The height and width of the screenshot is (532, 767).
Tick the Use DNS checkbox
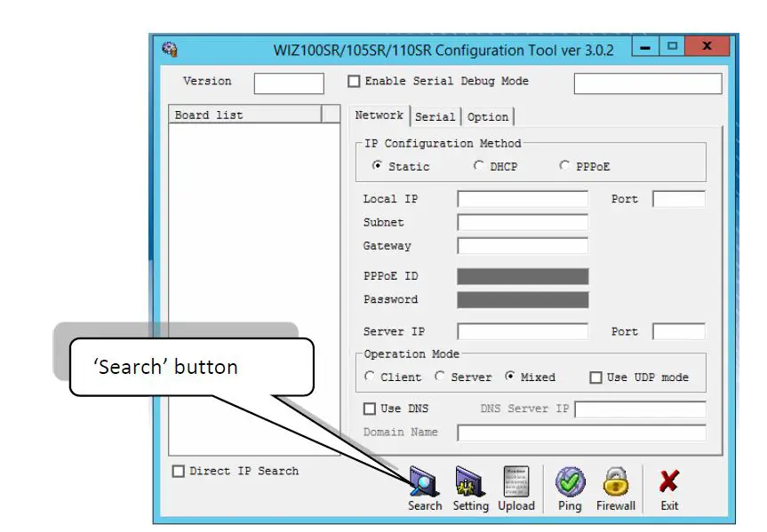(370, 409)
